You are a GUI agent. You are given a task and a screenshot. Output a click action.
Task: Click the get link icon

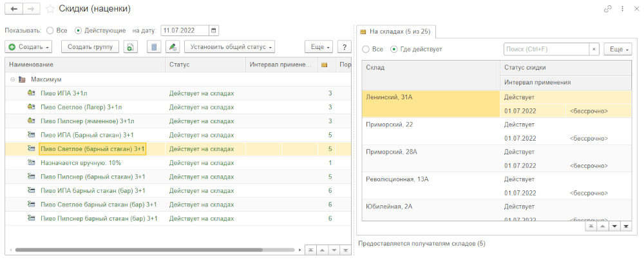[x=608, y=9]
